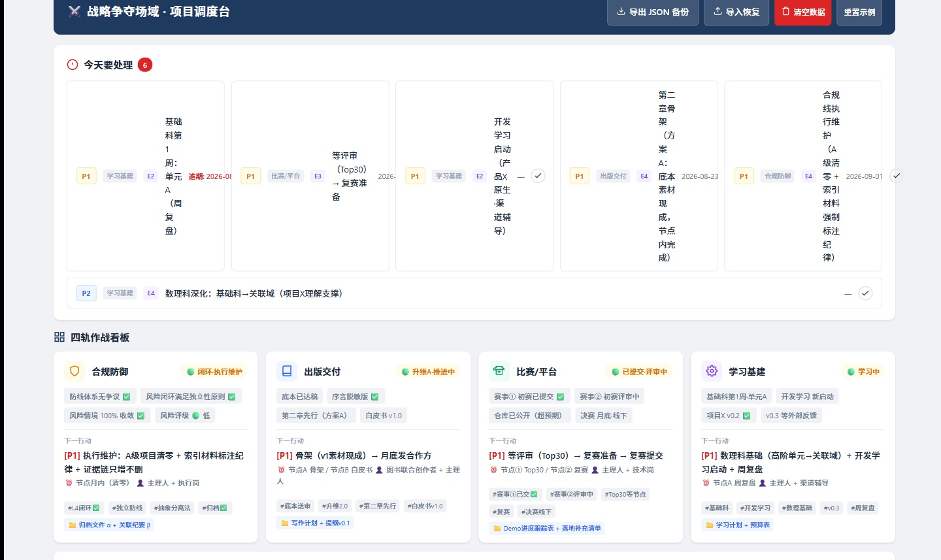Open folder link Demo进度跟踪表 + 落地补充清单
The width and height of the screenshot is (941, 560).
pos(547,528)
